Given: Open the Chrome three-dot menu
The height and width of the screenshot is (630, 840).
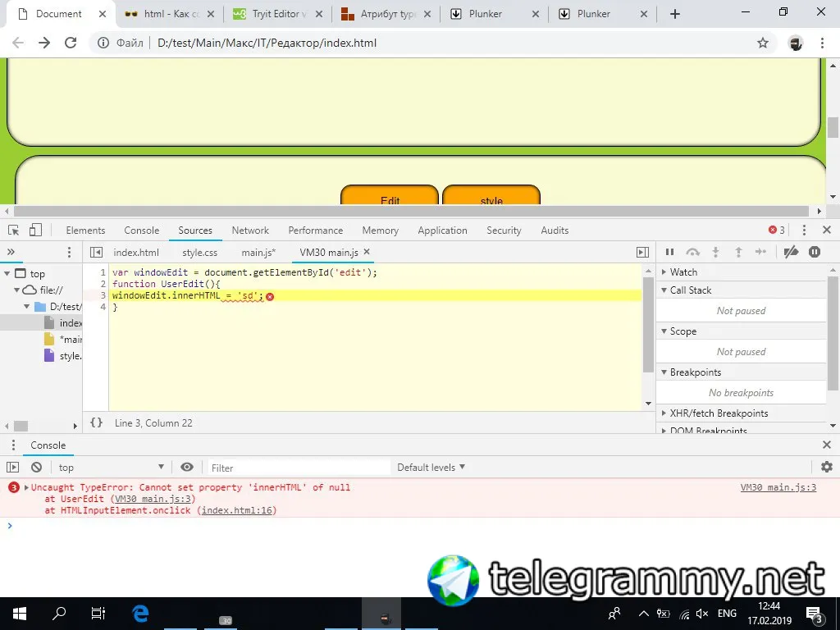Looking at the screenshot, I should coord(822,43).
